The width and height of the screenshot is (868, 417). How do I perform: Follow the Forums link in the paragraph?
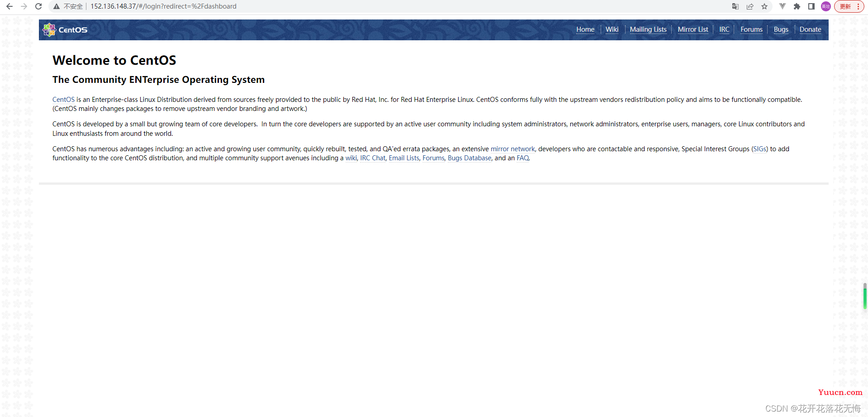point(433,158)
